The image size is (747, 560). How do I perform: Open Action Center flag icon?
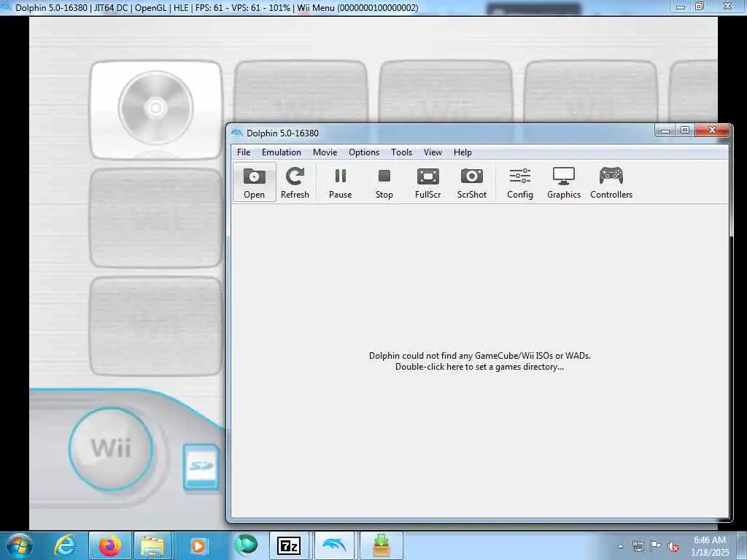pyautogui.click(x=656, y=546)
